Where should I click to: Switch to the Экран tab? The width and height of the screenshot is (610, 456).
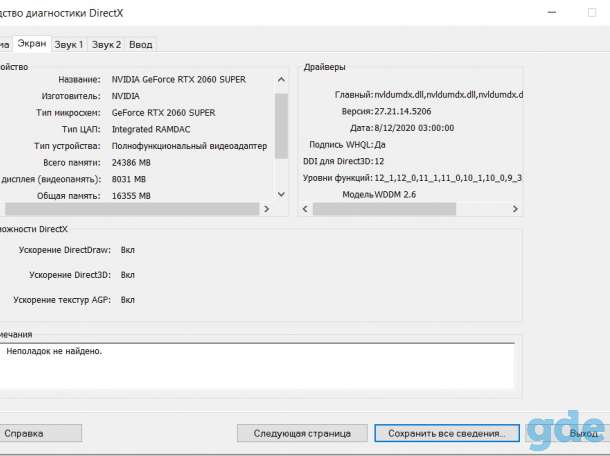click(32, 44)
